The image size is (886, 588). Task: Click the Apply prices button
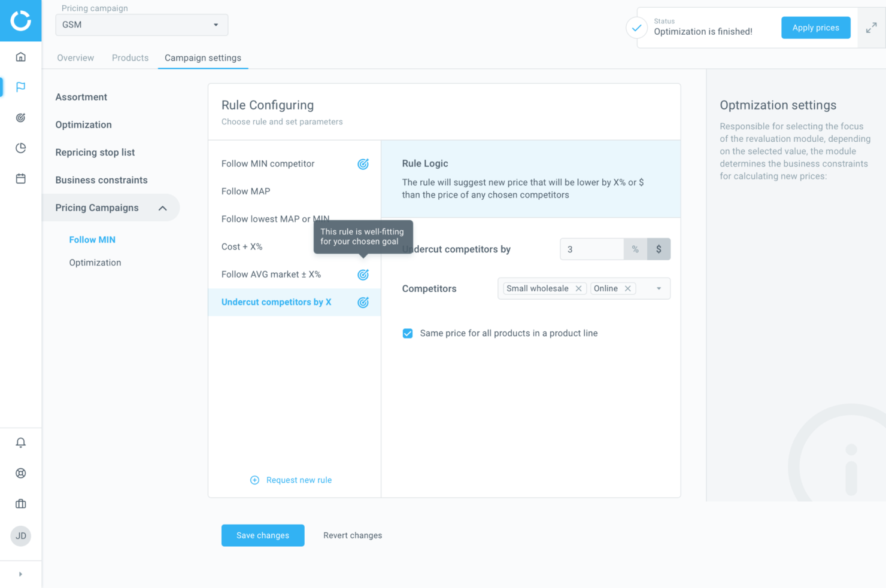815,28
